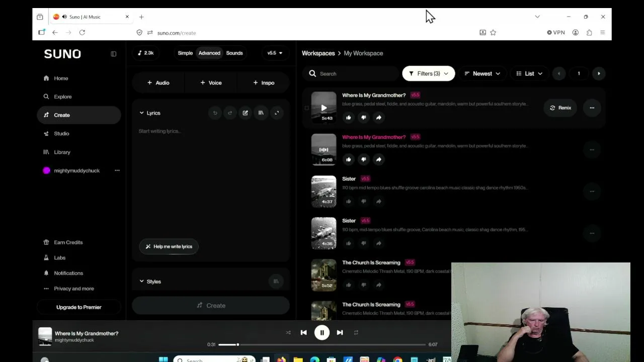This screenshot has width=644, height=362.
Task: Toggle shuffle in the player bar
Action: 288,332
